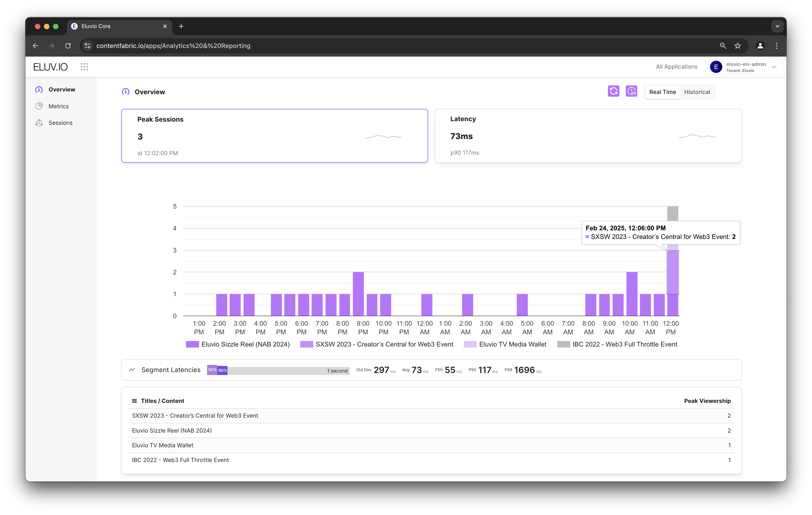Click the Overview gauge icon in sidebar
812x515 pixels.
(x=39, y=90)
